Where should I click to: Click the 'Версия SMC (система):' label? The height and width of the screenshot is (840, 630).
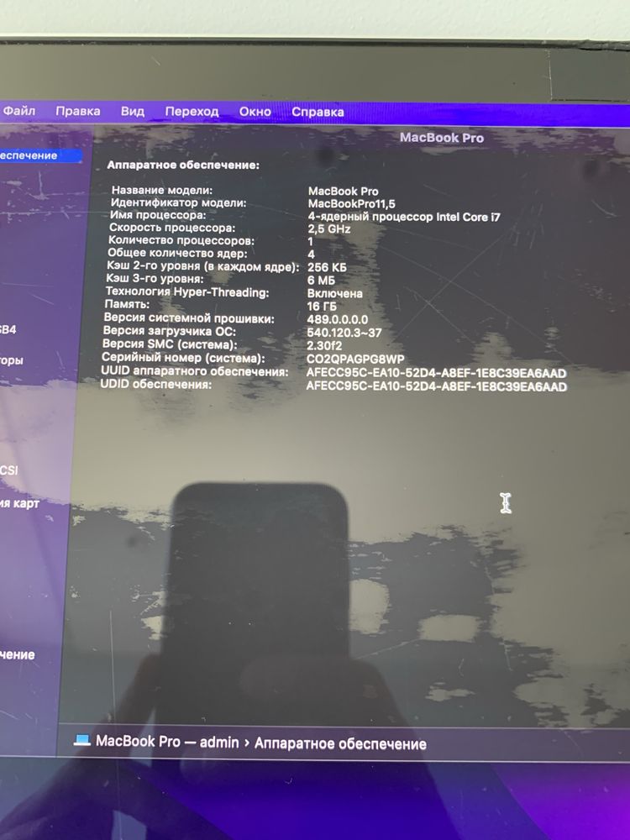pos(170,344)
